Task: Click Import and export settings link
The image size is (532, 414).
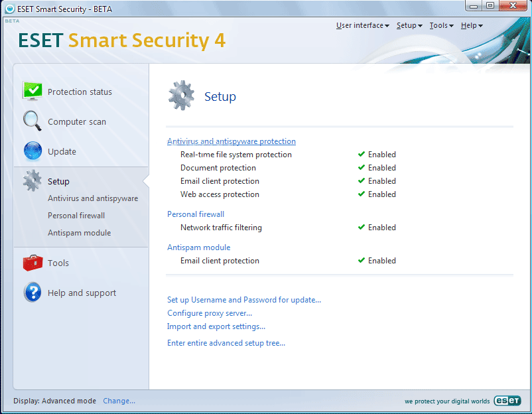Action: pyautogui.click(x=216, y=326)
